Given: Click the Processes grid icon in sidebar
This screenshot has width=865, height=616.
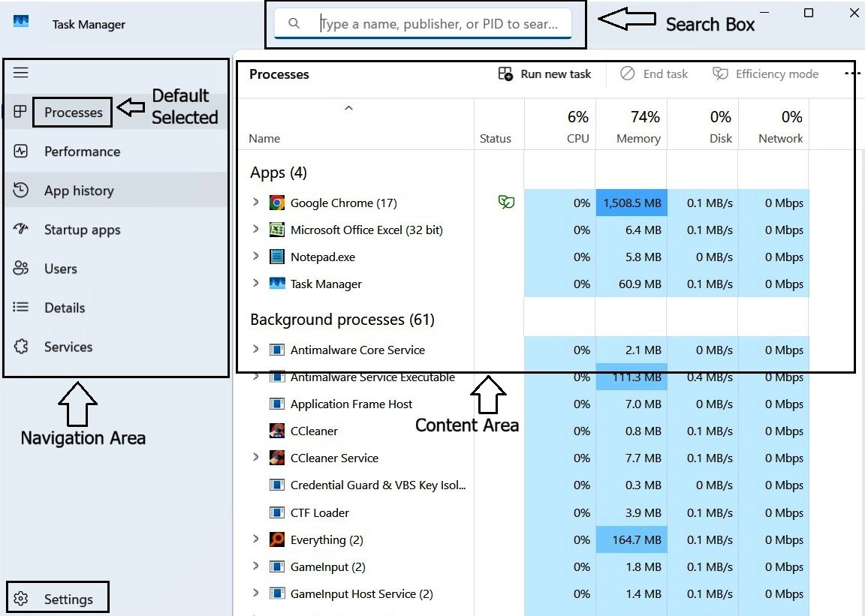Looking at the screenshot, I should (20, 112).
